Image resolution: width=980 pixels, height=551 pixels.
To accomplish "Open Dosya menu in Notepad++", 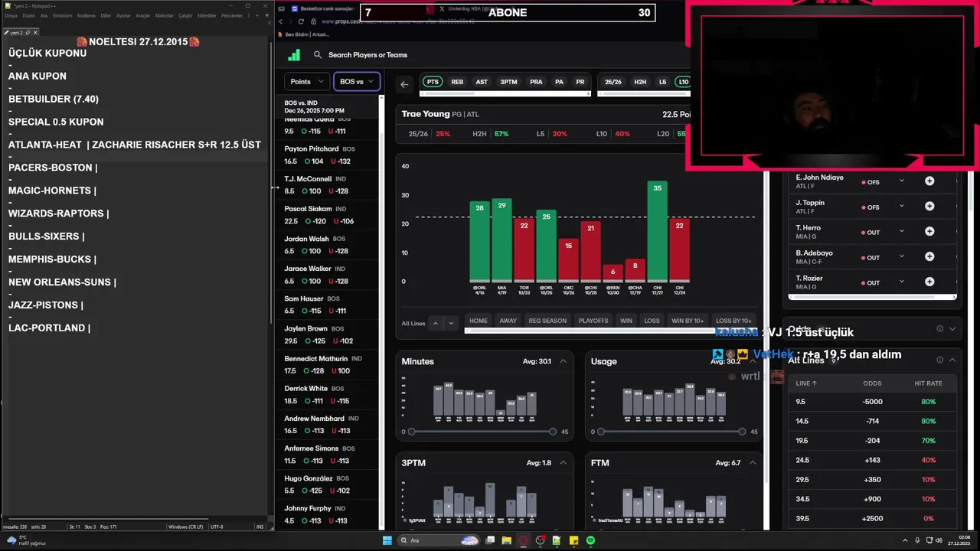I will (x=11, y=15).
